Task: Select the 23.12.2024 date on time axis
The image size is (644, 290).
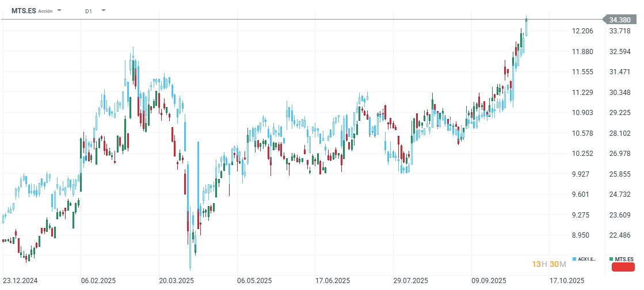Action: (20, 280)
